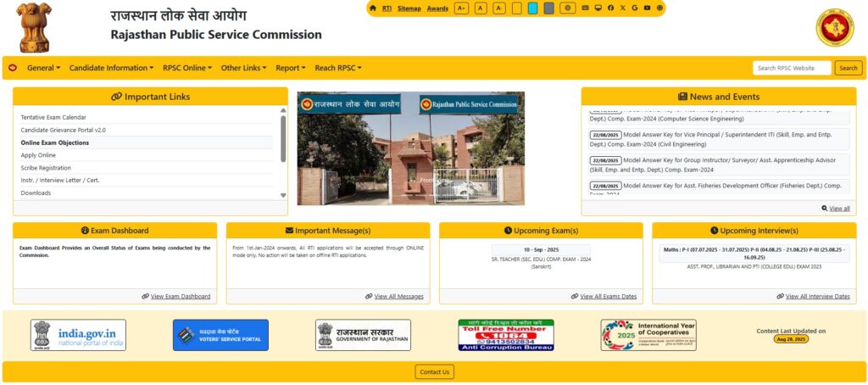Open the india.gov.in national portal banner

[78, 335]
